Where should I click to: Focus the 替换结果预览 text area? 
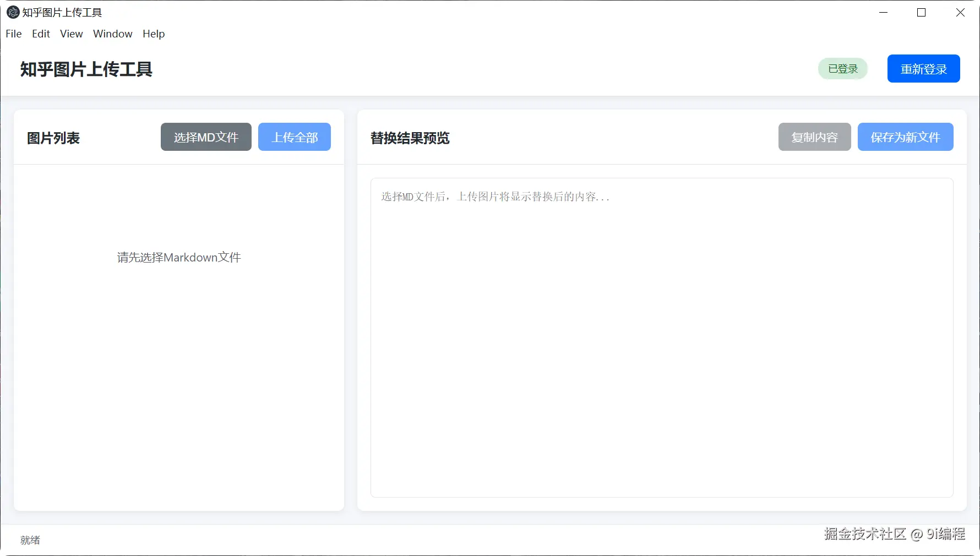click(662, 337)
